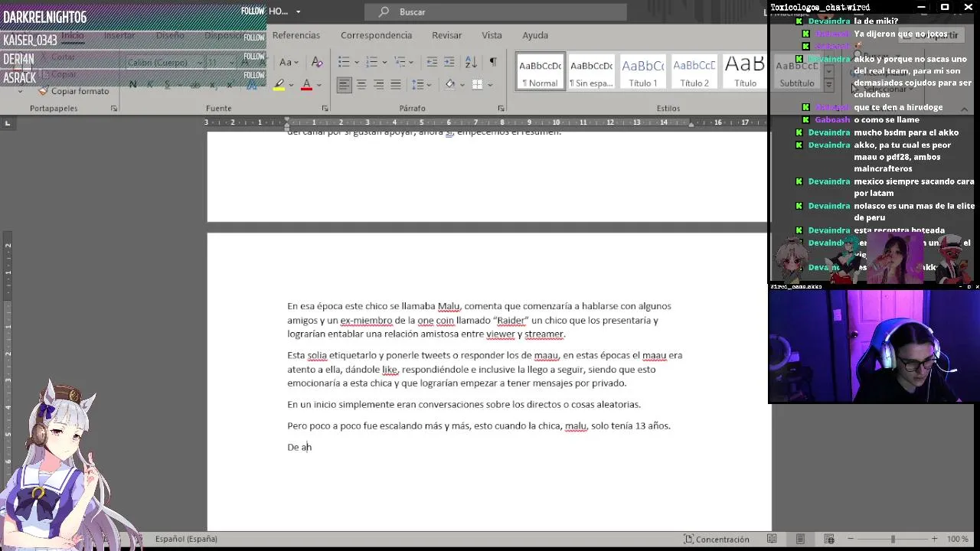Apply numbered list formatting
This screenshot has height=551, width=980.
371,62
